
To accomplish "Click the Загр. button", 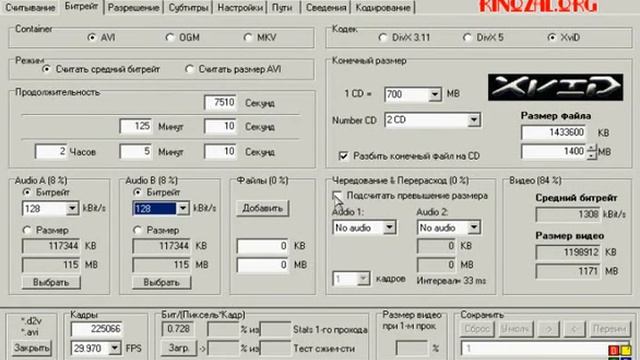I will (x=179, y=348).
